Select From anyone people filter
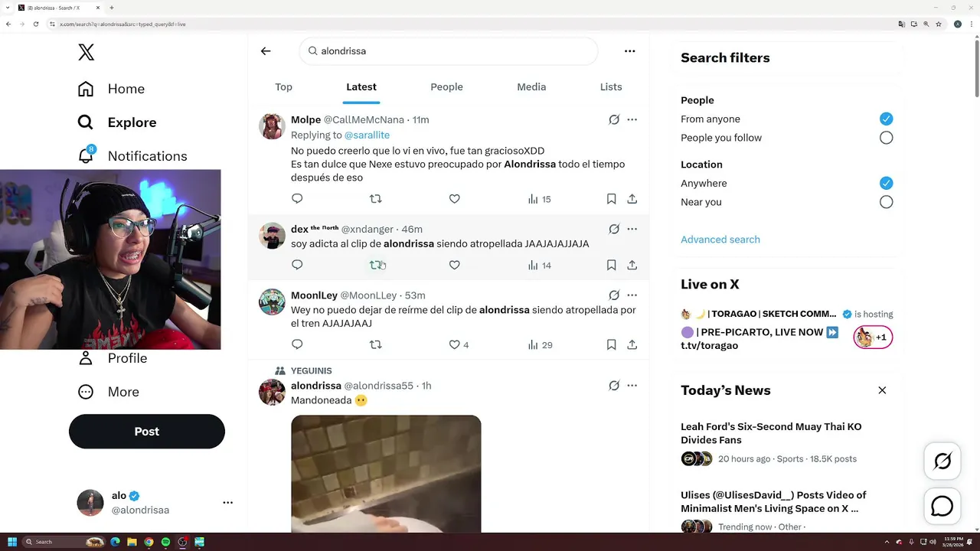Image resolution: width=980 pixels, height=551 pixels. tap(886, 119)
